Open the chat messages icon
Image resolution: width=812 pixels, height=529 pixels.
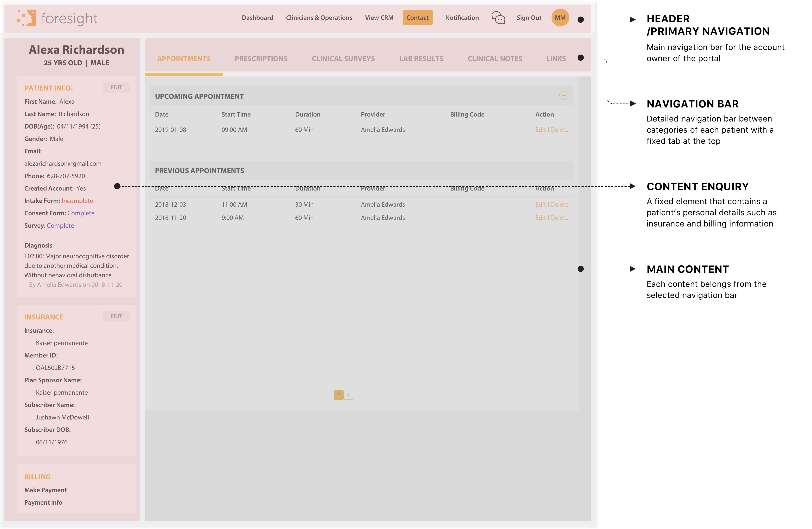click(498, 18)
